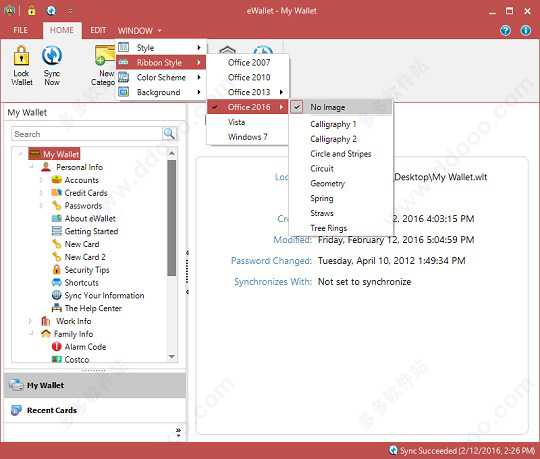Expand the Color Scheme submenu arrow
This screenshot has height=459, width=540.
click(x=199, y=77)
